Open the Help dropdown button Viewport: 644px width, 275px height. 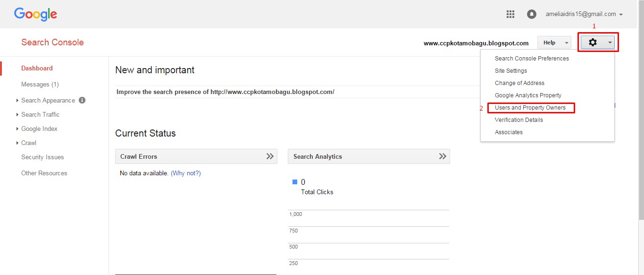click(x=554, y=43)
